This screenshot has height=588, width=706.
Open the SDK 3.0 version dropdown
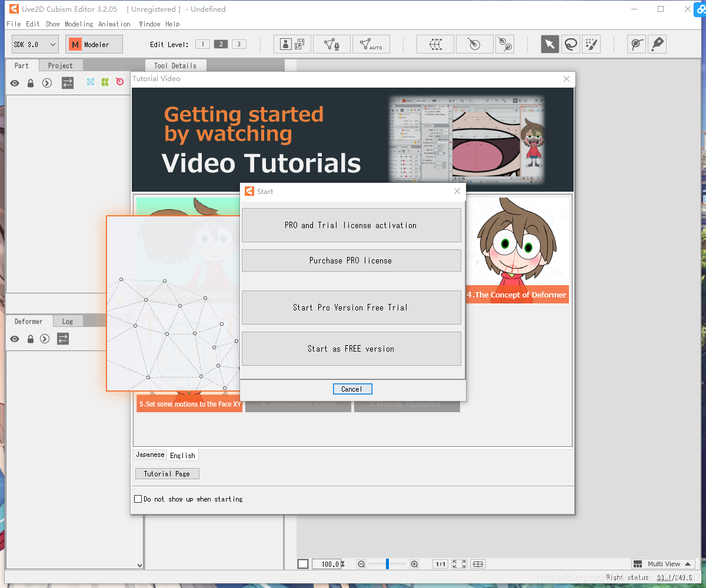coord(35,44)
